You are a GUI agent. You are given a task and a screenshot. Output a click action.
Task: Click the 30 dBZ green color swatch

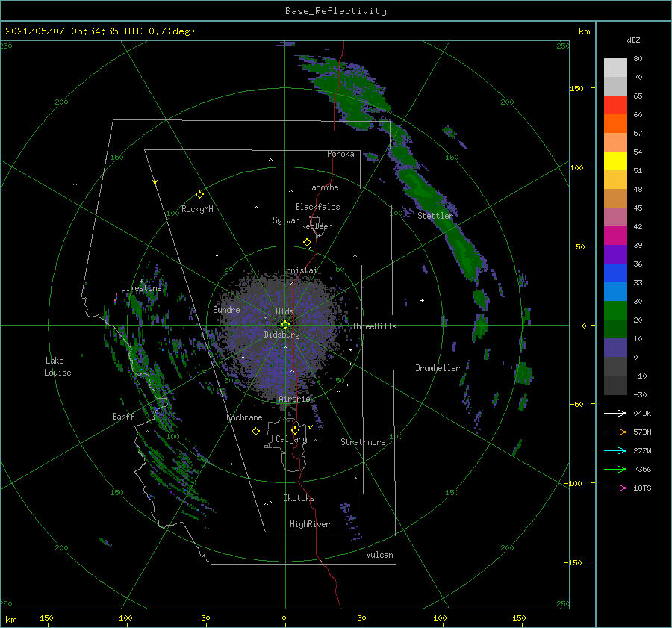coord(615,310)
